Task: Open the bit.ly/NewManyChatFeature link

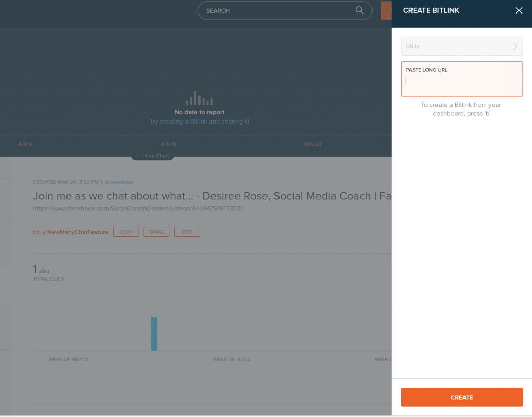Action: (x=71, y=232)
